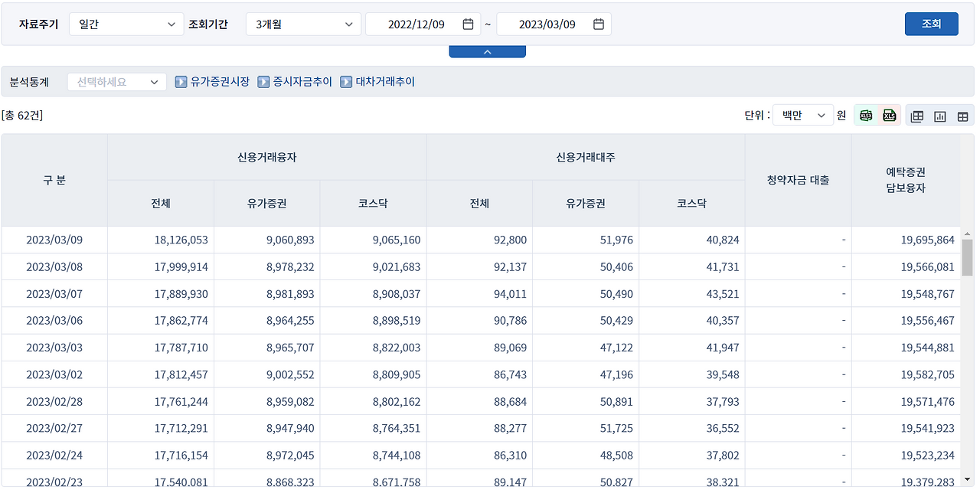Collapse the search panel with the chevron

click(x=487, y=51)
